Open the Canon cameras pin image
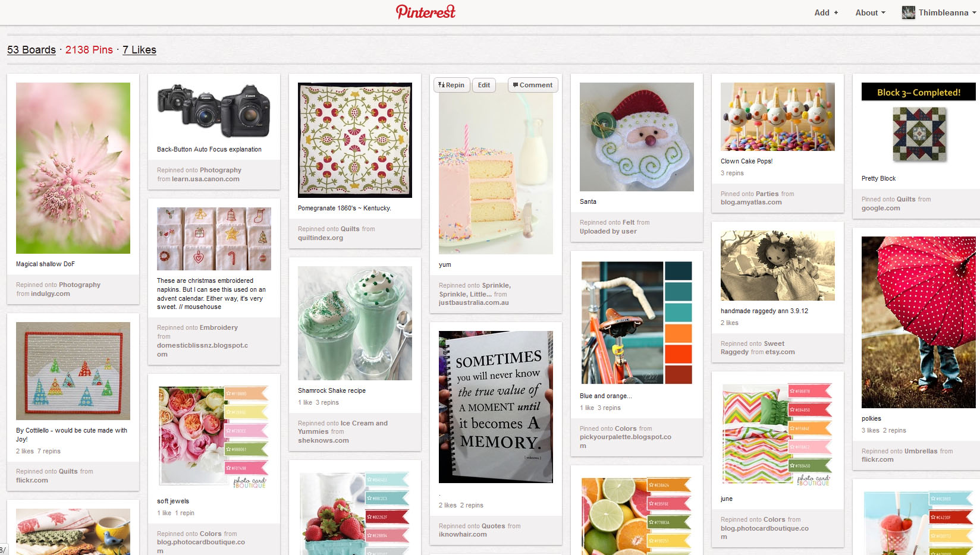The height and width of the screenshot is (555, 980). point(214,111)
